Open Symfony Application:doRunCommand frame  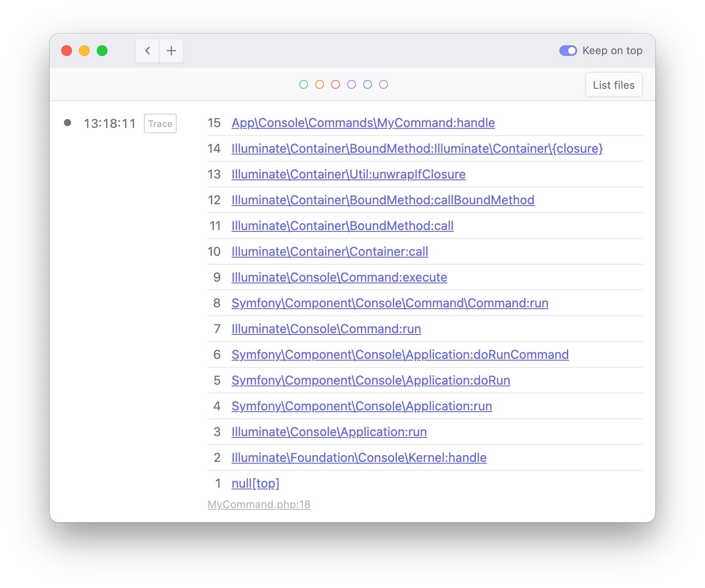click(x=400, y=354)
